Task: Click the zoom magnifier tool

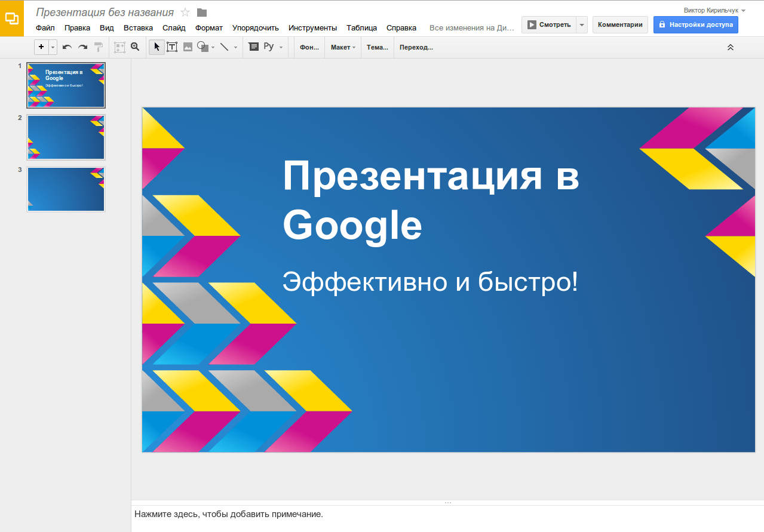Action: (135, 47)
